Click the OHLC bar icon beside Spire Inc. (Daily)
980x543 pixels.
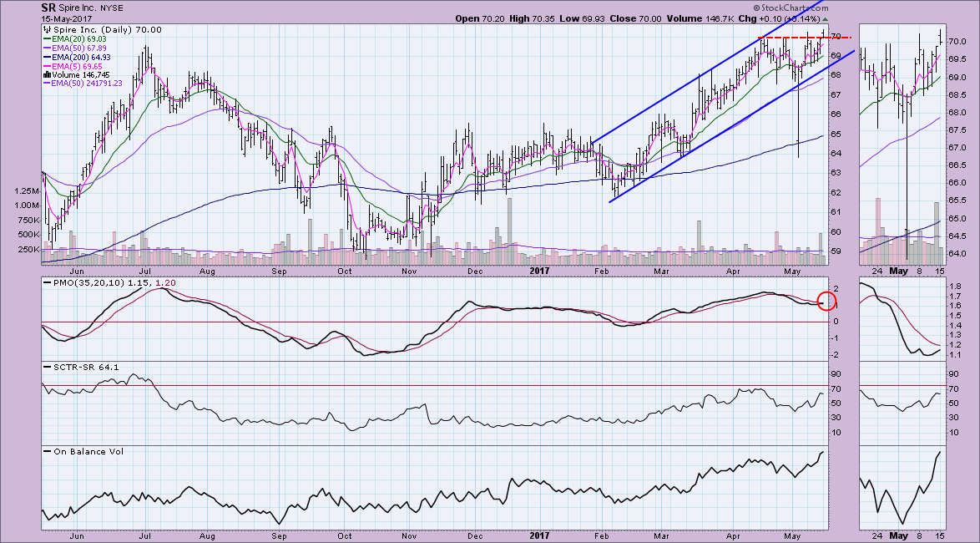pyautogui.click(x=47, y=30)
